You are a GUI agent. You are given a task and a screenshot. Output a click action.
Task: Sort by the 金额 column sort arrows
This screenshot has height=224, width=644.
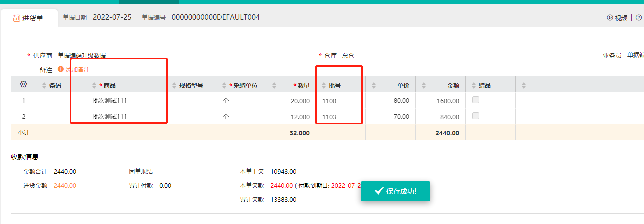(x=424, y=86)
